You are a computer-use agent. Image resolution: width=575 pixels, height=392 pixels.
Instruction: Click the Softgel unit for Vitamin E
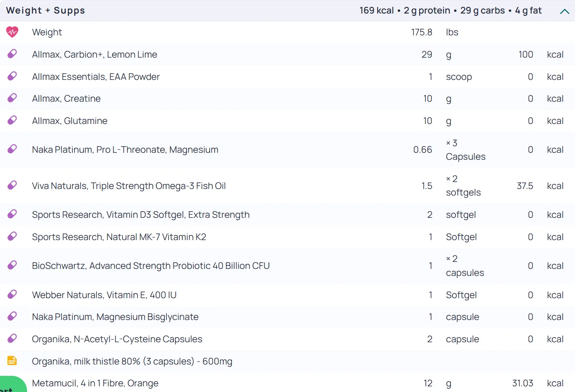click(461, 295)
